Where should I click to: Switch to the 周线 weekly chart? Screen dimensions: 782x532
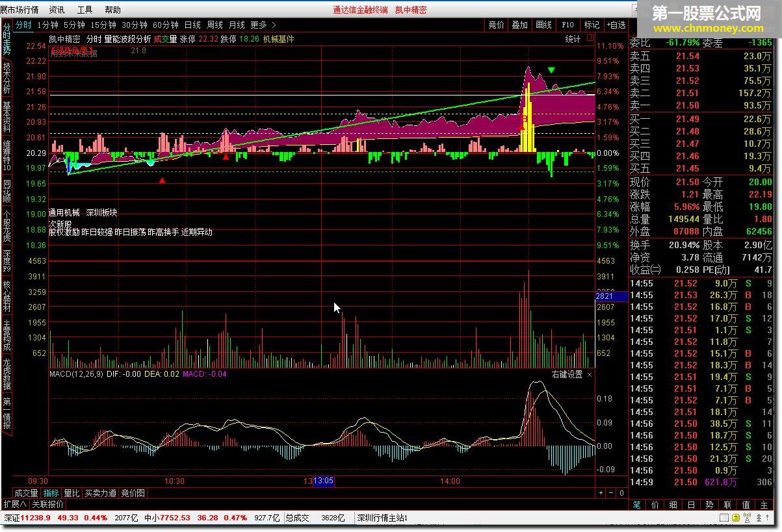215,25
